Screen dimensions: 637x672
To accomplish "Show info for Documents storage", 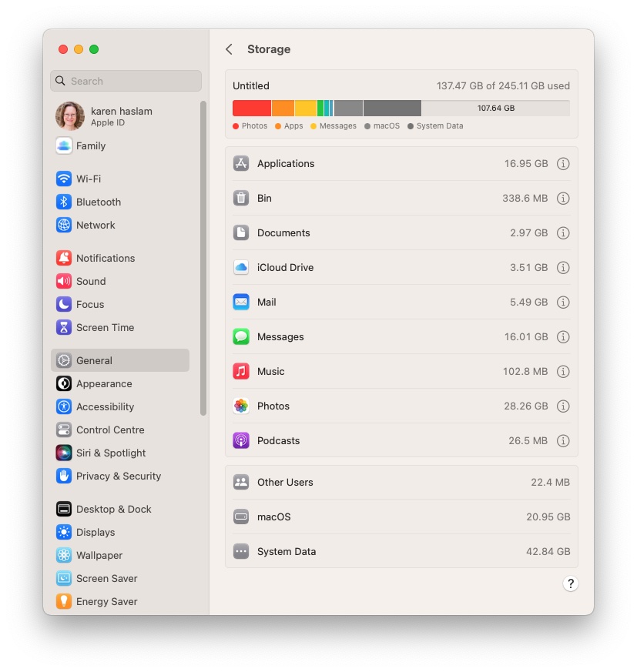I will pyautogui.click(x=563, y=232).
